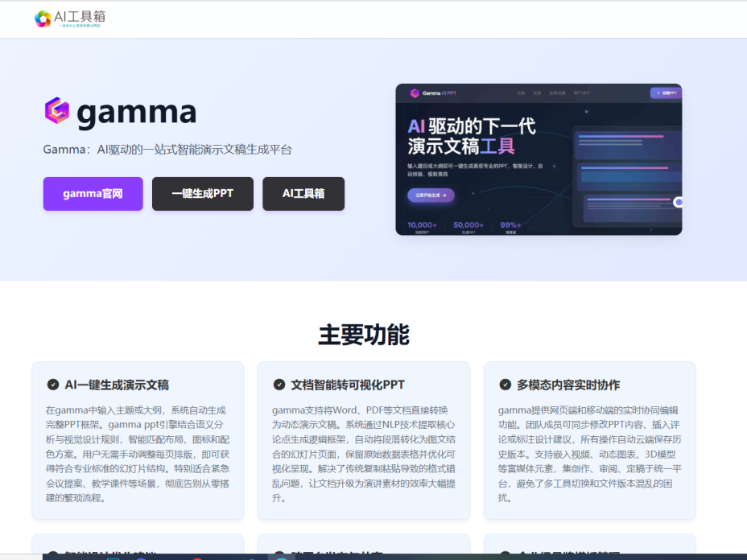Click checkmark icon beside 文档智能转可视化PPT
This screenshot has width=747, height=560.
point(279,385)
